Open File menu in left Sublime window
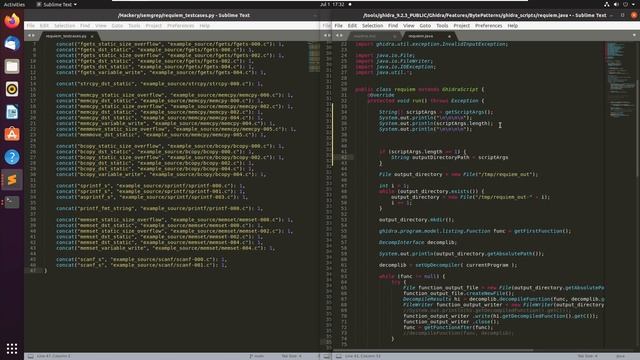 click(31, 25)
